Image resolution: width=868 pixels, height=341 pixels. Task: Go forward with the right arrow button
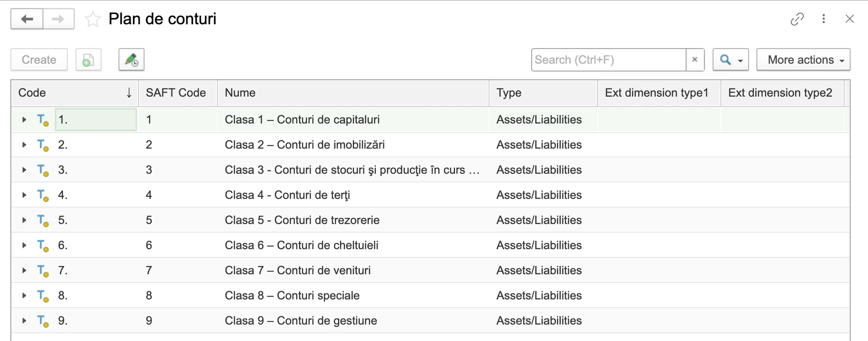click(x=58, y=19)
